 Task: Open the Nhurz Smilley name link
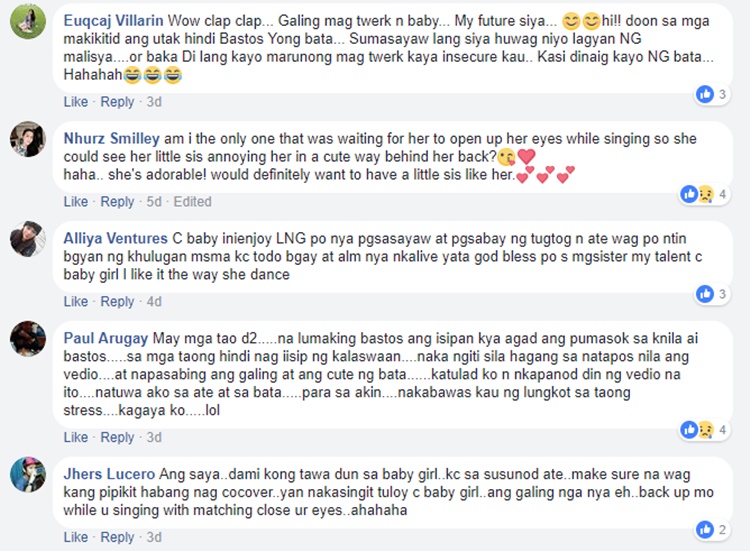(x=111, y=139)
